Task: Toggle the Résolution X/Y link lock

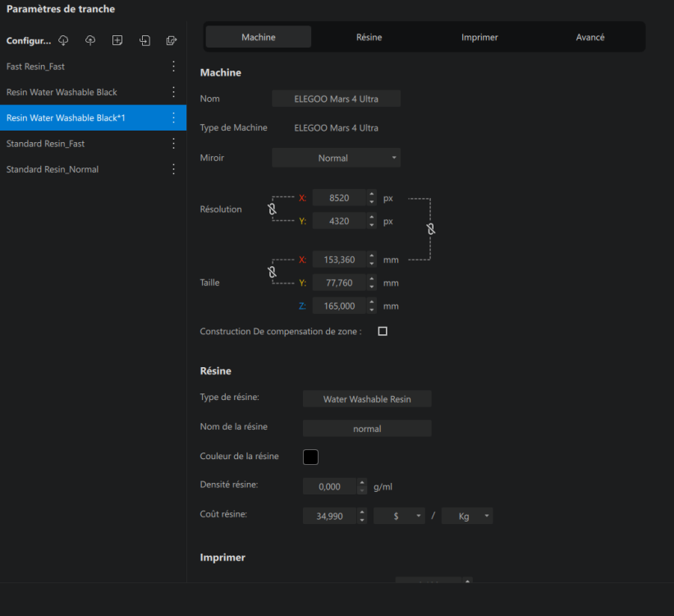Action: click(272, 209)
